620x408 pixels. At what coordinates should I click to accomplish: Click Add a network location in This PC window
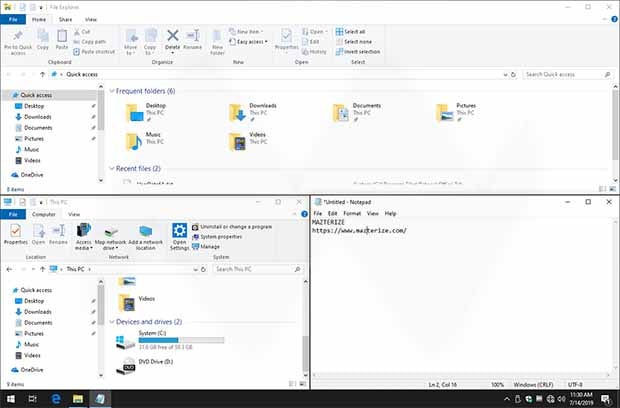tap(146, 237)
